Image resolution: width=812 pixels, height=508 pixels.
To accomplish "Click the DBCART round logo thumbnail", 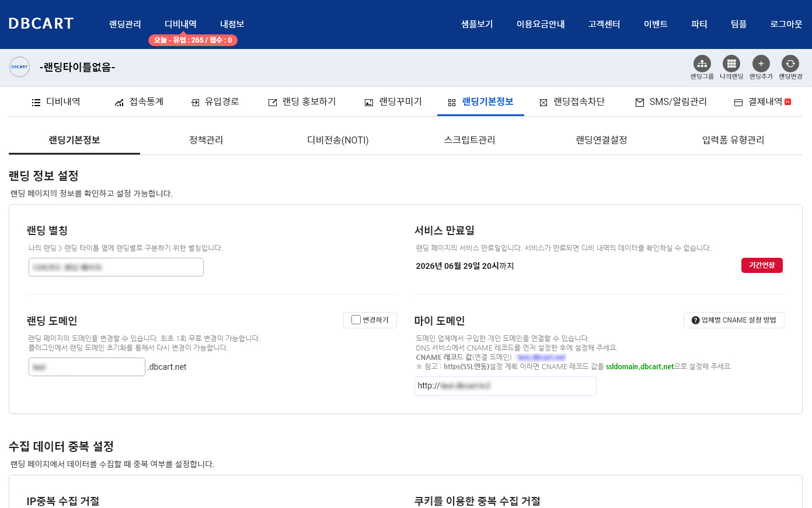I will (x=19, y=67).
